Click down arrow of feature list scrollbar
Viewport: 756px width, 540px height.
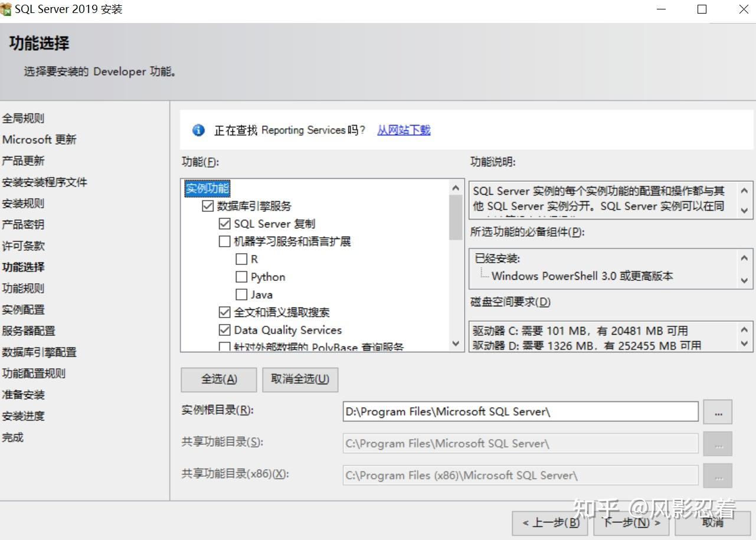(x=455, y=344)
